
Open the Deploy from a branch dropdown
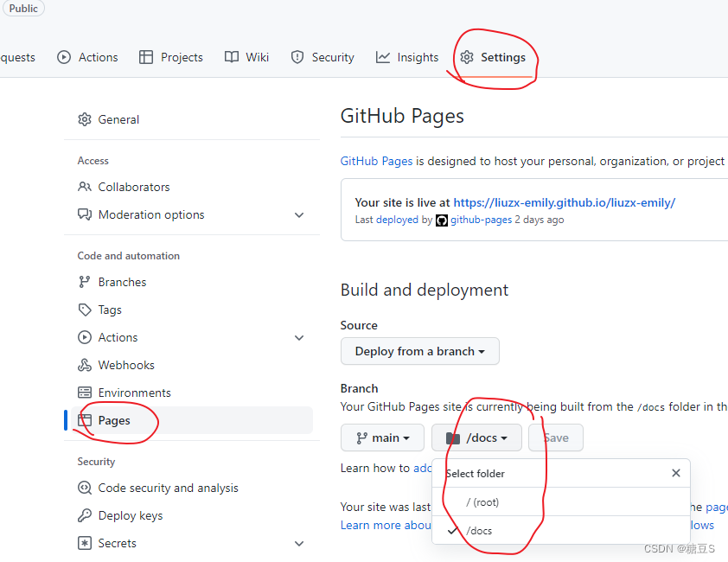tap(419, 351)
